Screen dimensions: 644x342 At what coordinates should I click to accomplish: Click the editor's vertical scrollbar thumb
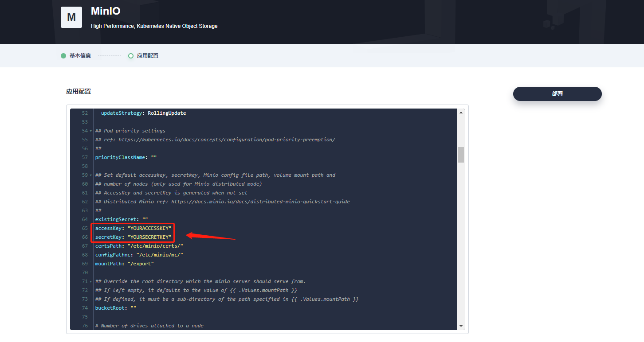[x=461, y=155]
